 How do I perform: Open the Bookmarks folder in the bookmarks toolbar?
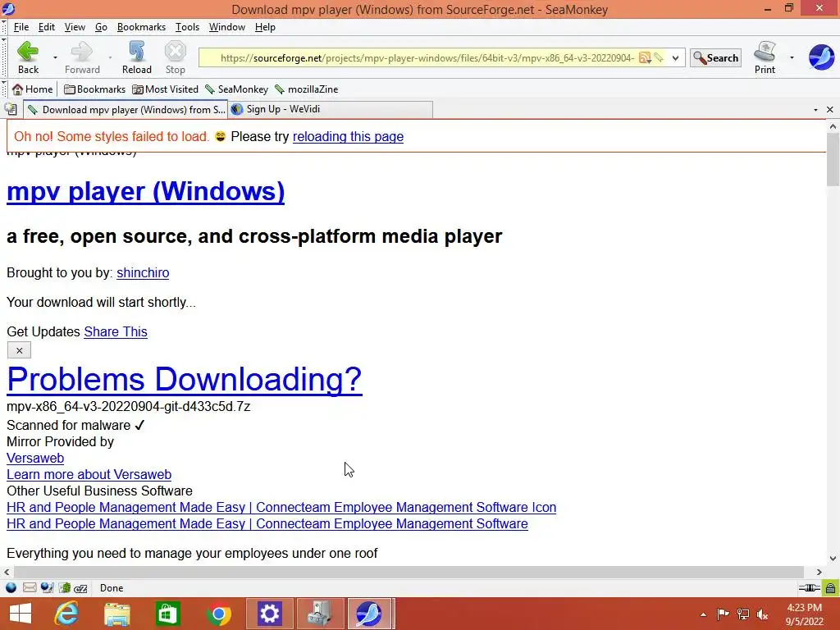(x=94, y=89)
